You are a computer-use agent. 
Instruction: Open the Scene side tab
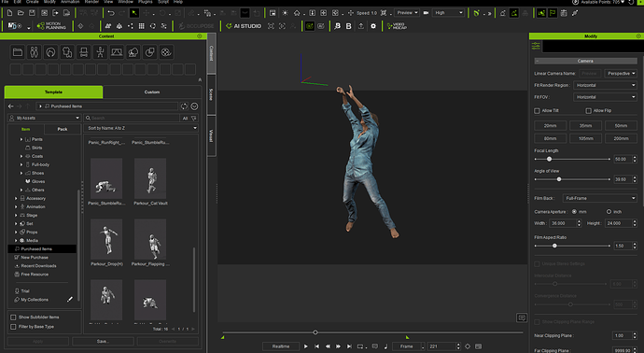point(212,94)
